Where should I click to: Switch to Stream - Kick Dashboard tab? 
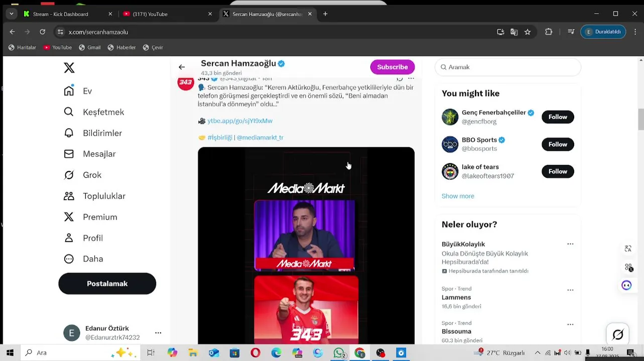pos(67,14)
